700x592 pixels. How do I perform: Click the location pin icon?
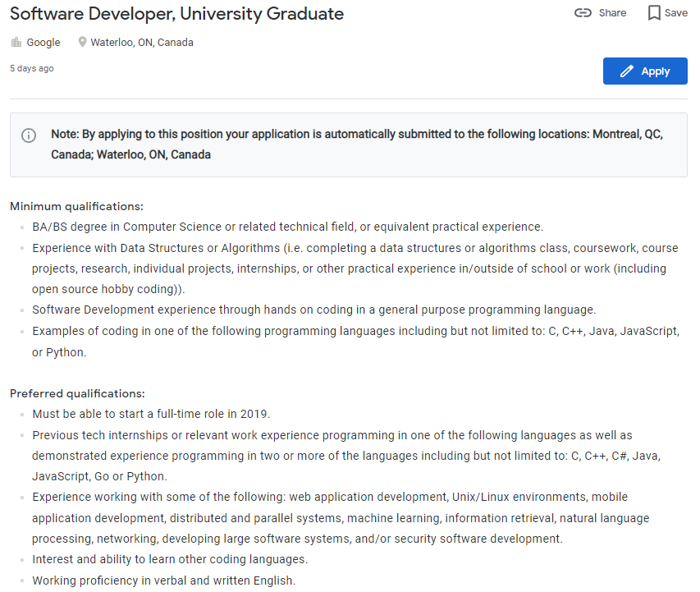(x=82, y=43)
